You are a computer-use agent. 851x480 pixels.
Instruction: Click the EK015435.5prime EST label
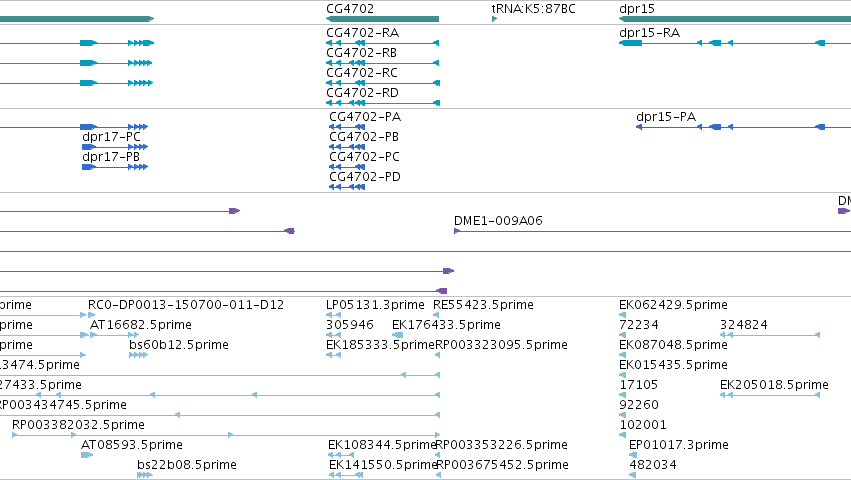(x=674, y=365)
